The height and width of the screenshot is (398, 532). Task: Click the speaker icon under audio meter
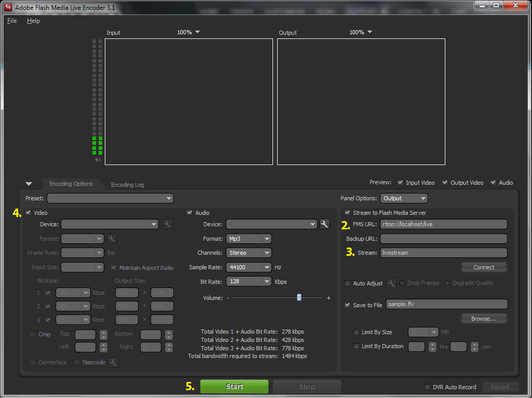pos(98,160)
